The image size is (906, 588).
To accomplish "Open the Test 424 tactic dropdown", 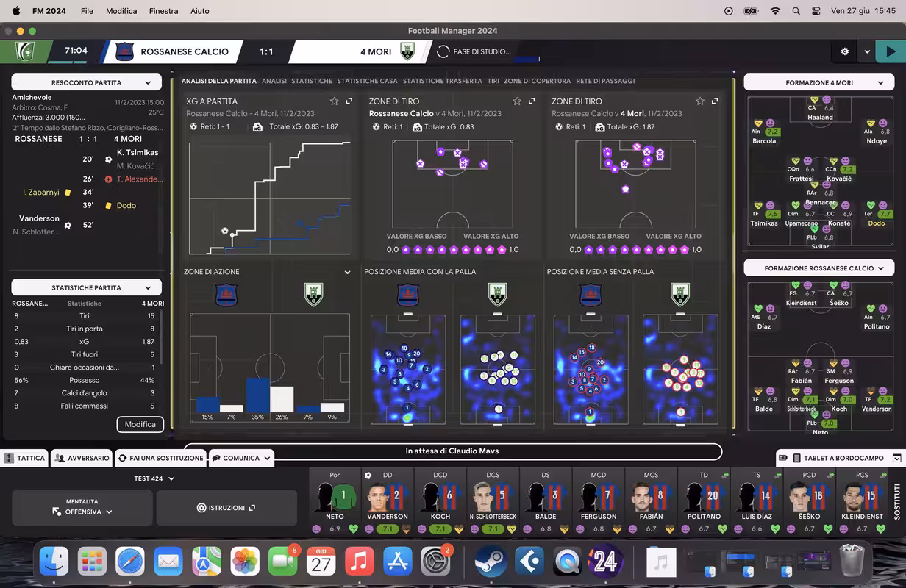I will (x=154, y=478).
